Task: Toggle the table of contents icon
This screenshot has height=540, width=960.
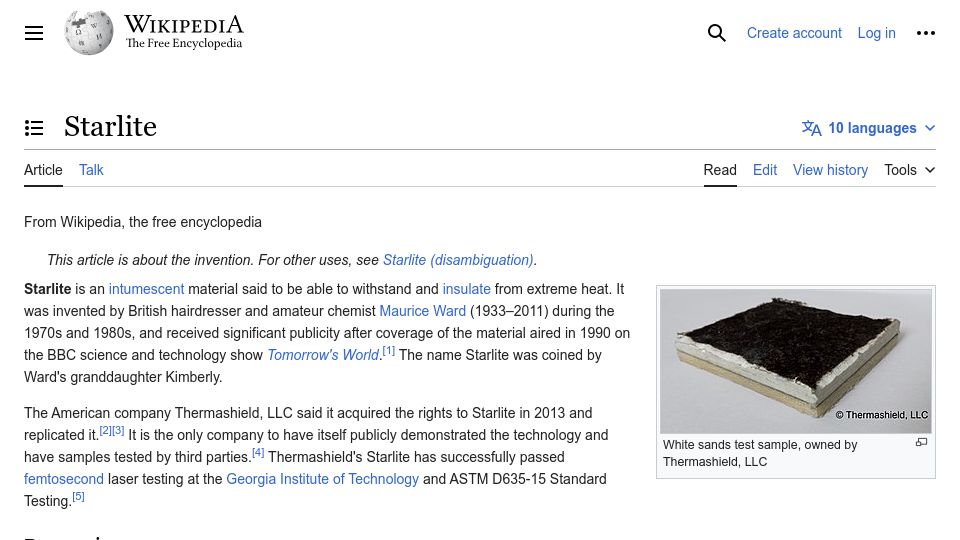Action: [34, 128]
